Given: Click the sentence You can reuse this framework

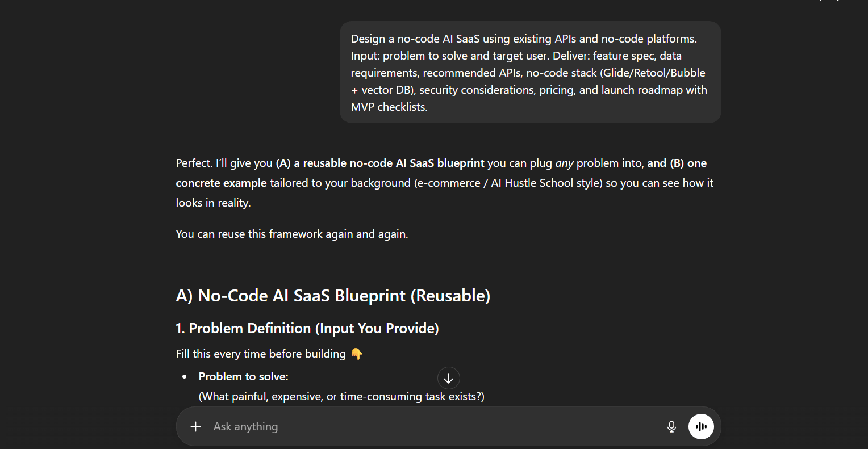Looking at the screenshot, I should 291,234.
